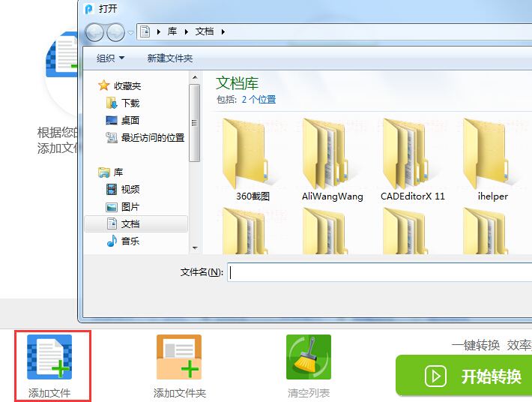This screenshot has width=532, height=402.
Task: Focus the 文件名(N) input field
Action: click(380, 272)
